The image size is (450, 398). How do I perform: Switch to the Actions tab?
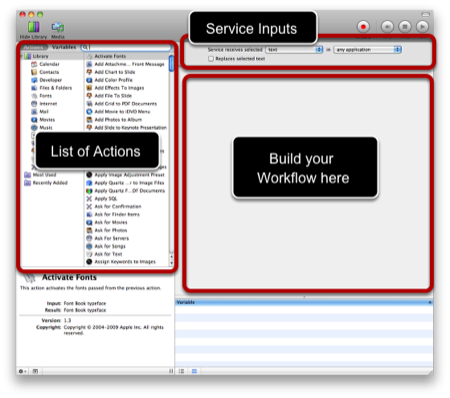(x=34, y=47)
